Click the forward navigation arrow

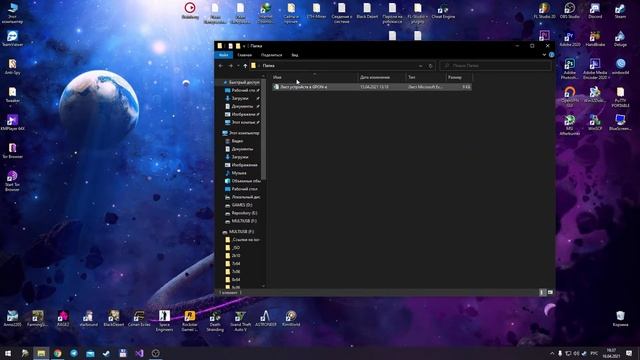pyautogui.click(x=230, y=66)
